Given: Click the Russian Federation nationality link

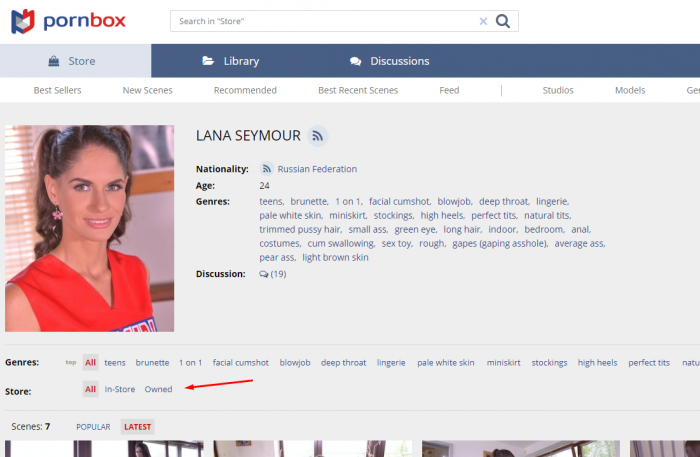Looking at the screenshot, I should click(316, 169).
